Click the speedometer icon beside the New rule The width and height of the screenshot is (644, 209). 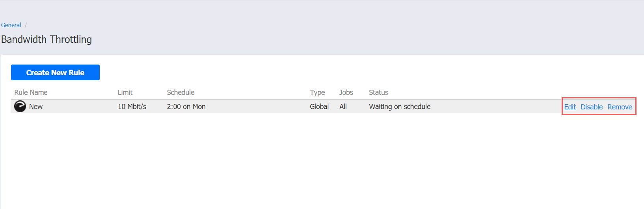pos(20,106)
